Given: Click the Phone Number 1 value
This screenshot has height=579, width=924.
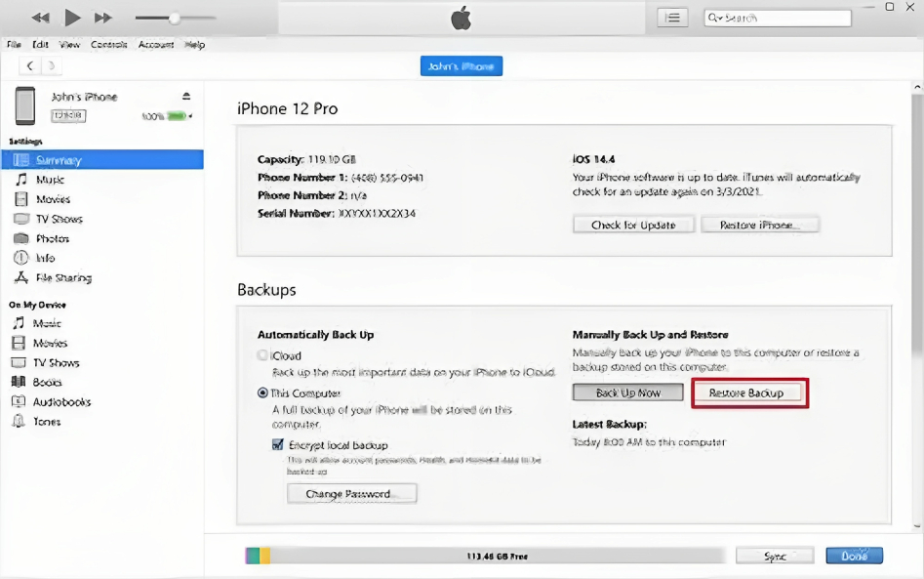Looking at the screenshot, I should [387, 178].
